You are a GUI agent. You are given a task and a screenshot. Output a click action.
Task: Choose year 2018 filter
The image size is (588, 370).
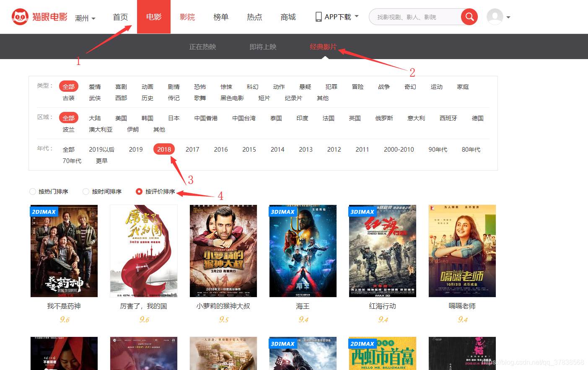(x=164, y=149)
